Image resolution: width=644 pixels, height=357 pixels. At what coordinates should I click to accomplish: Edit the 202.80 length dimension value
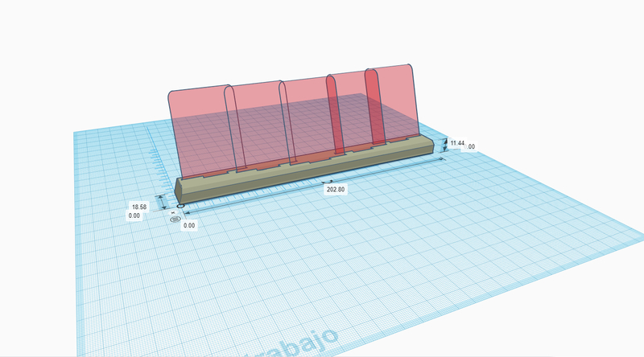336,190
